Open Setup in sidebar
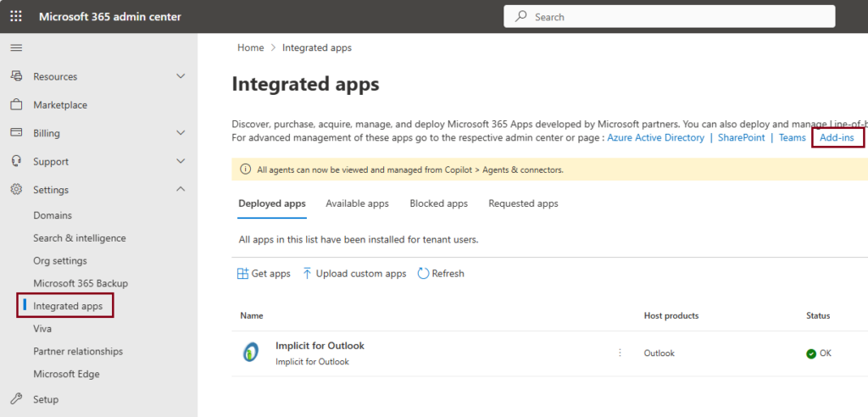This screenshot has height=417, width=868. coord(46,399)
